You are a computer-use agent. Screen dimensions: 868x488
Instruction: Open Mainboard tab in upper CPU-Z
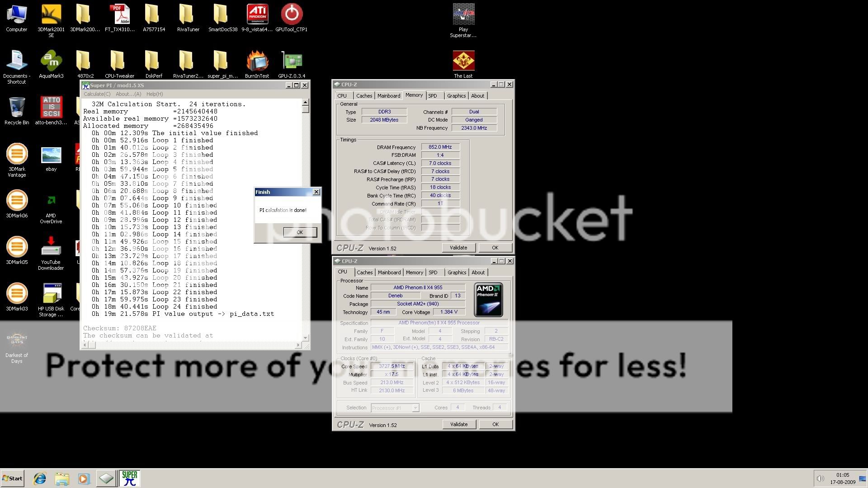pos(389,96)
